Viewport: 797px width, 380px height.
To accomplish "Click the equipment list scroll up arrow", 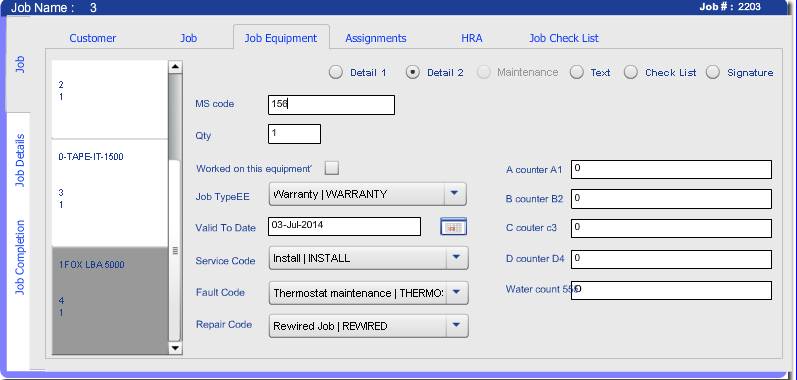I will pyautogui.click(x=175, y=67).
